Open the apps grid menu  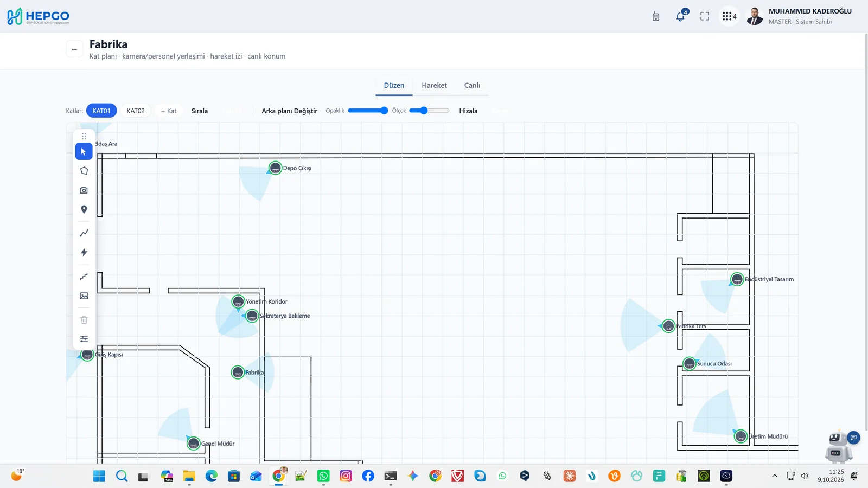(729, 16)
